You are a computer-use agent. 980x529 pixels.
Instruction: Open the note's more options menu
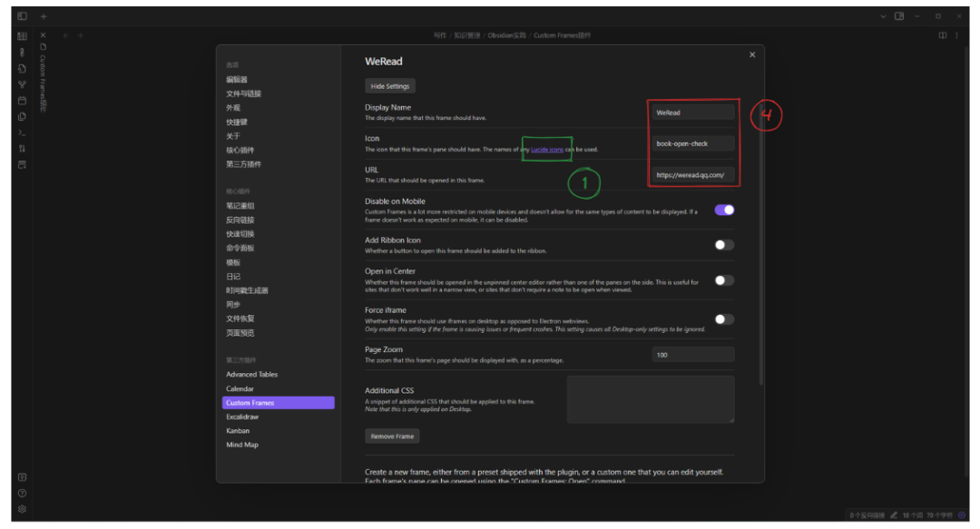tap(957, 35)
